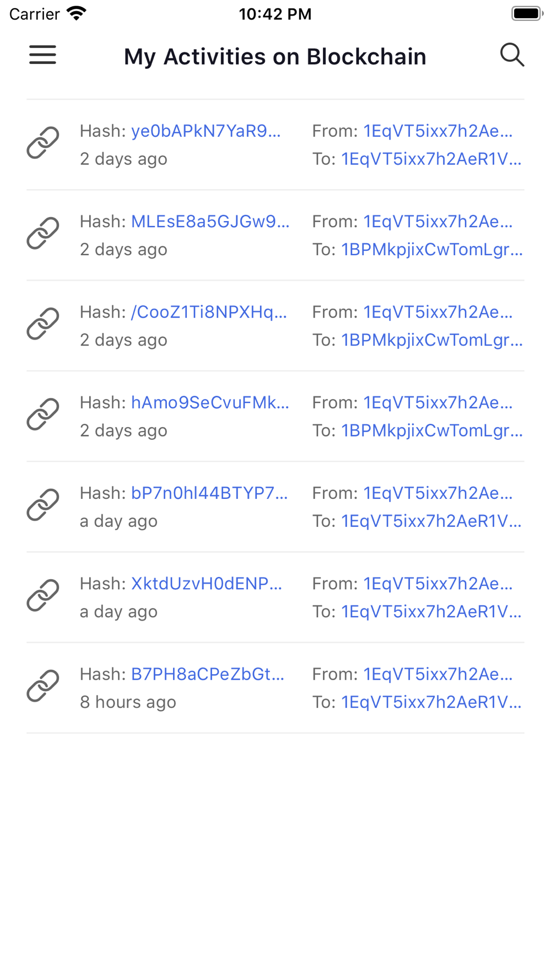Open the hamburger navigation menu
The width and height of the screenshot is (551, 980).
[x=42, y=55]
